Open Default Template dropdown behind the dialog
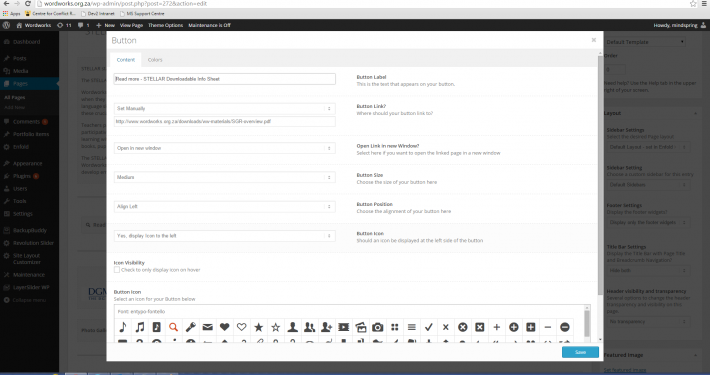The image size is (710, 375). tap(645, 42)
